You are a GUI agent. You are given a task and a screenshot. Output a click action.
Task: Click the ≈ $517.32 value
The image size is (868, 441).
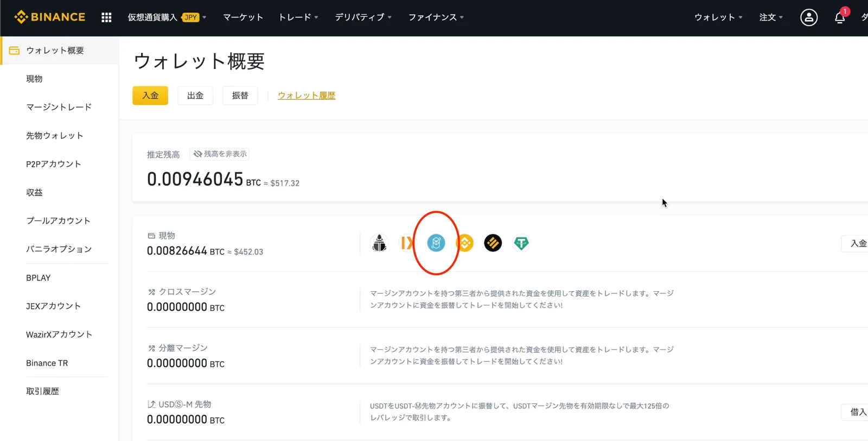[x=282, y=183]
